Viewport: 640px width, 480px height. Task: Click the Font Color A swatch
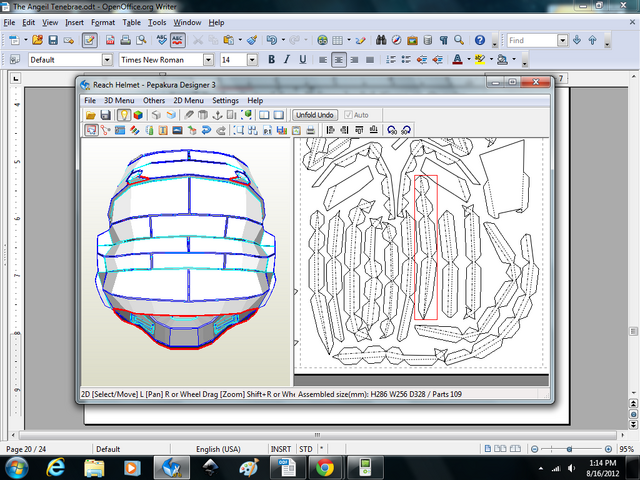click(x=458, y=60)
